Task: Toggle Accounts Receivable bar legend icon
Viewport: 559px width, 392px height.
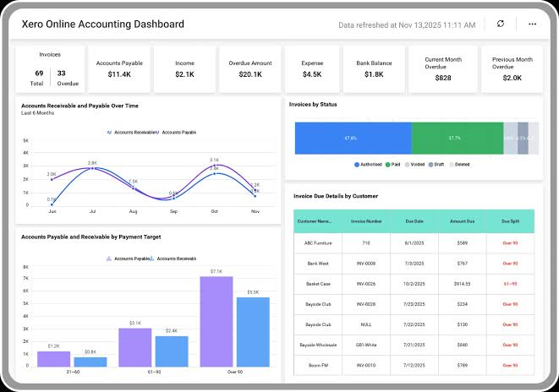Action: 152,259
